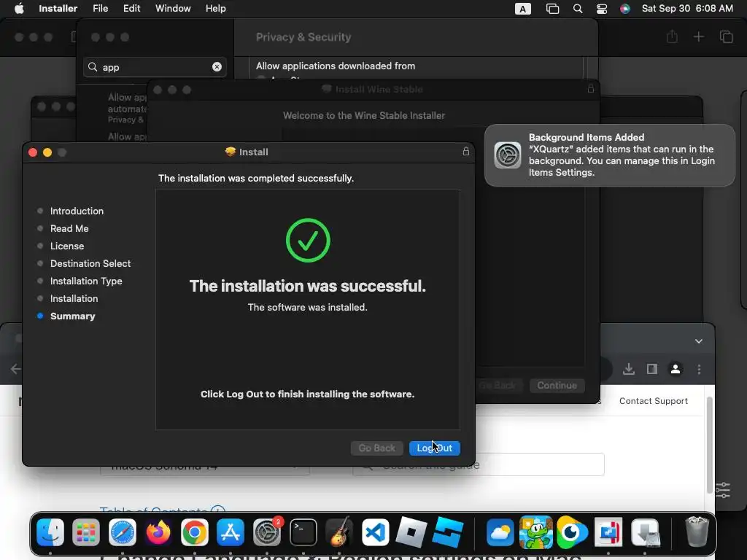Open Spotlight search in menu bar

(578, 9)
